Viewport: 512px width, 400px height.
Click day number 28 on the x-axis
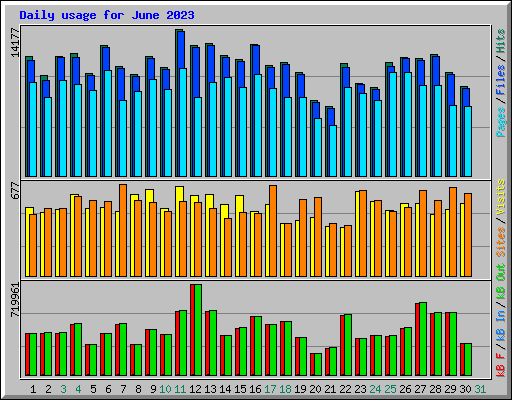click(x=435, y=389)
